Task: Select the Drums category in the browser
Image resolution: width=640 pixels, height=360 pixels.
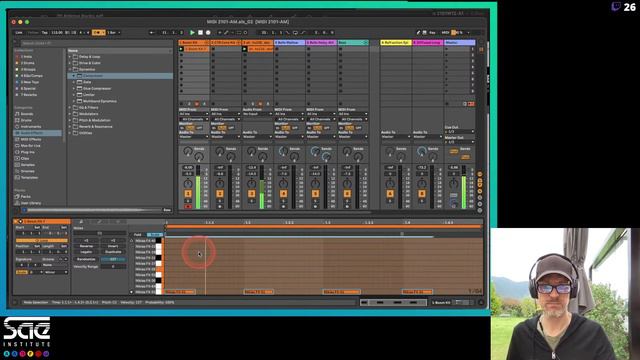Action: pyautogui.click(x=26, y=120)
